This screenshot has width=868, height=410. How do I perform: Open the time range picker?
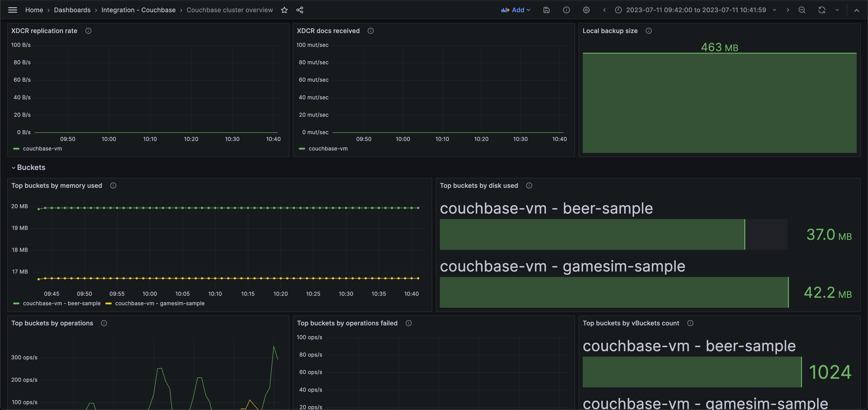pyautogui.click(x=696, y=10)
